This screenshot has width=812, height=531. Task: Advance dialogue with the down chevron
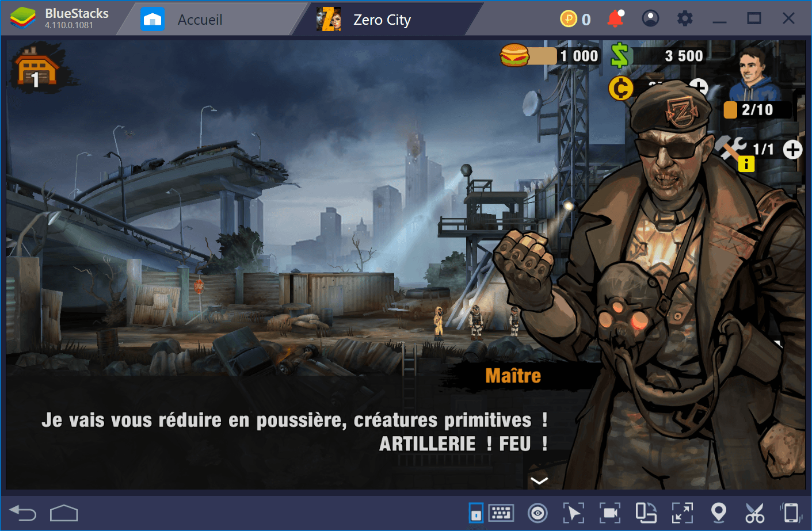tap(539, 481)
